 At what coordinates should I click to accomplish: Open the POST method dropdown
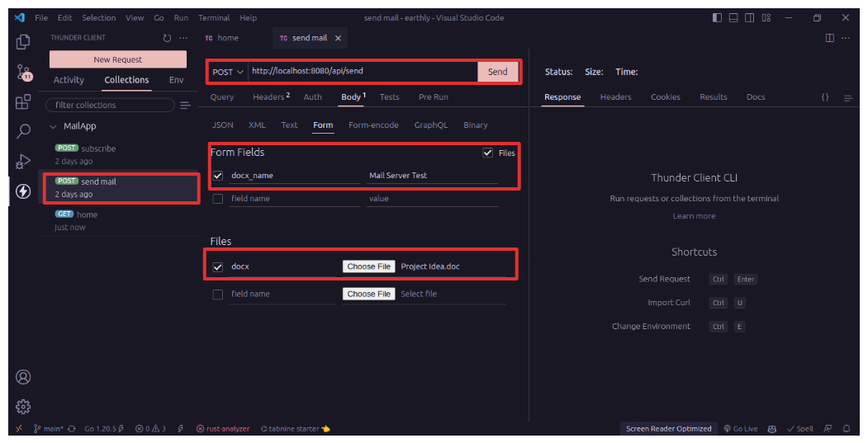(228, 72)
